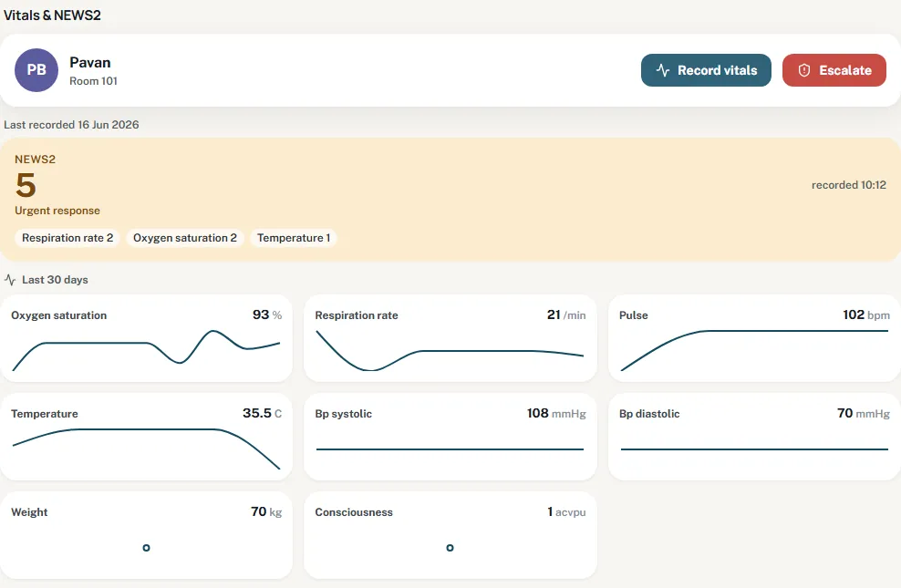Open the Bp systolic trend card

[x=450, y=437]
